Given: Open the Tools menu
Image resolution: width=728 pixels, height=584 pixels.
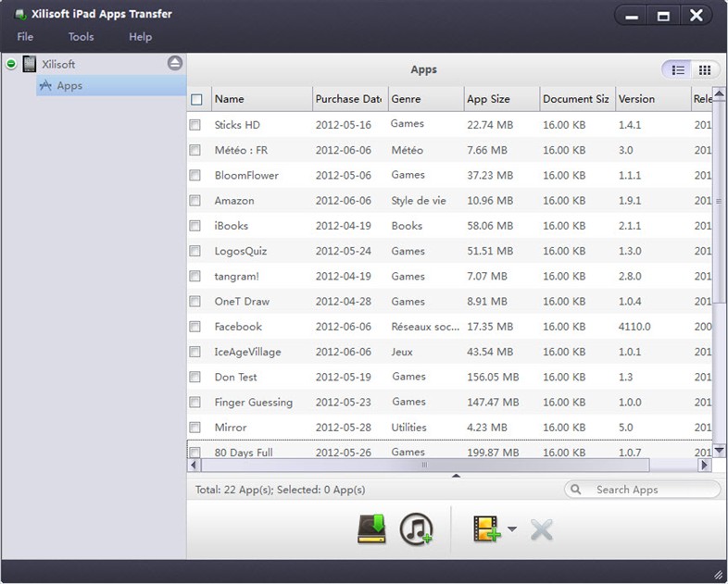Looking at the screenshot, I should coord(81,37).
